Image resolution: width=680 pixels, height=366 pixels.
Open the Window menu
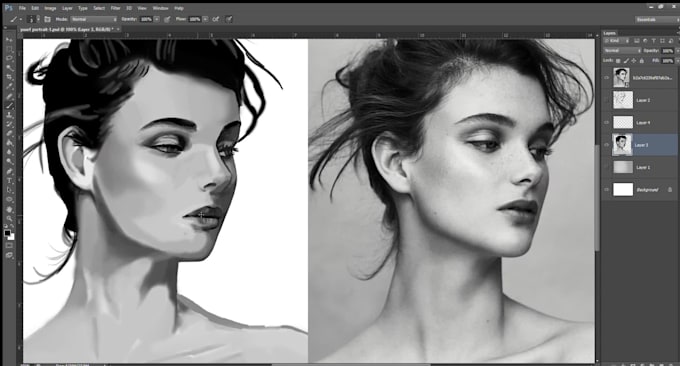click(x=160, y=8)
